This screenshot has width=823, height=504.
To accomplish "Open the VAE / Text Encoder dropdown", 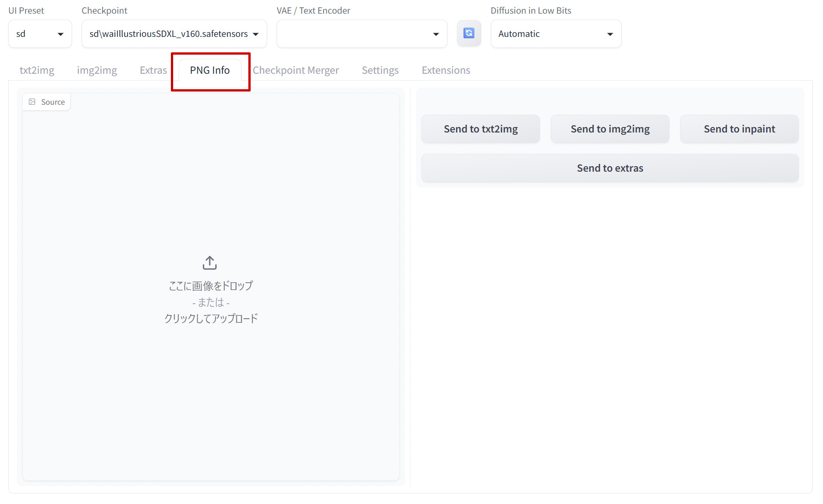I will [361, 34].
